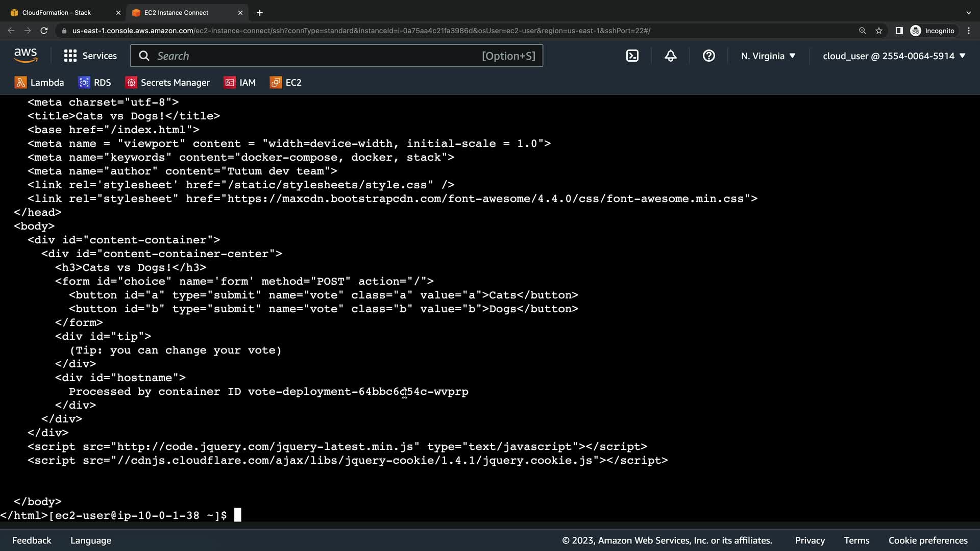Focus the AWS search field
Image resolution: width=980 pixels, height=551 pixels.
pyautogui.click(x=316, y=56)
